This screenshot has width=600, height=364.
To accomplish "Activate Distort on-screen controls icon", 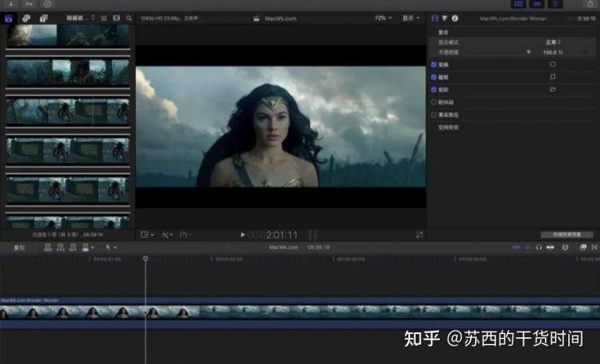I will point(553,89).
